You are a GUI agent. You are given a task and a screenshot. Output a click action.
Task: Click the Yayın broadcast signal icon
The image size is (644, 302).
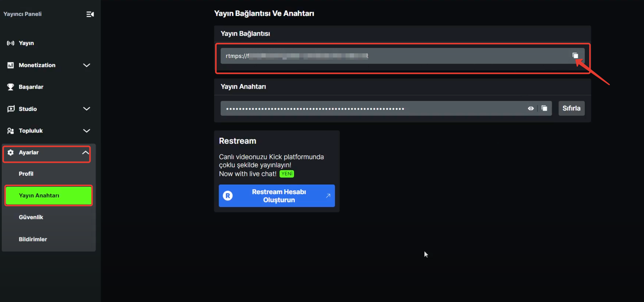pyautogui.click(x=11, y=43)
